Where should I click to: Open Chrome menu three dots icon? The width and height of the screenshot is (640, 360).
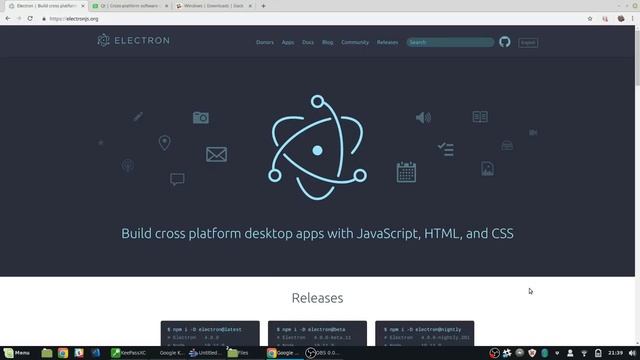[633, 18]
